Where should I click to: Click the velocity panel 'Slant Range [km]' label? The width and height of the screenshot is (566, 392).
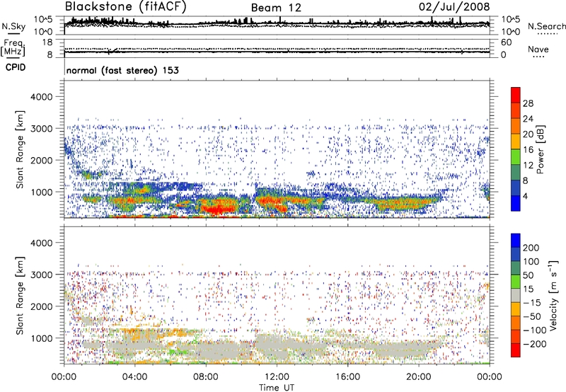[20, 296]
